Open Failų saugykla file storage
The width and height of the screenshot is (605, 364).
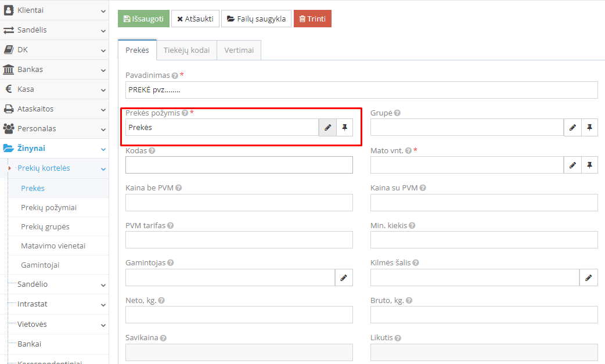[256, 19]
